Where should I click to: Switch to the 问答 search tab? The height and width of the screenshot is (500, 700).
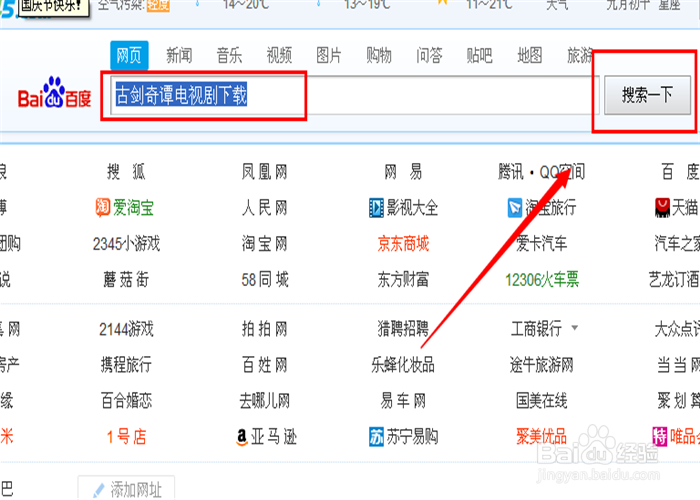coord(429,56)
